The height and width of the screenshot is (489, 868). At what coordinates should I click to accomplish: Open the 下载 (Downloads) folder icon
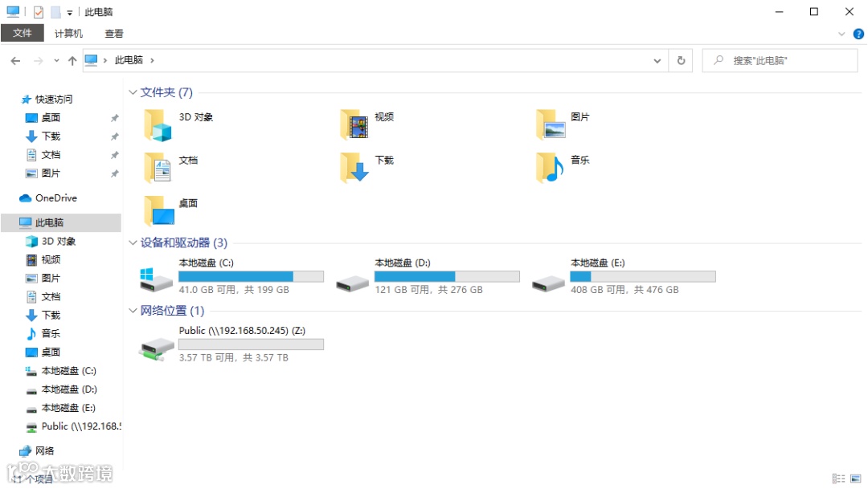click(354, 167)
